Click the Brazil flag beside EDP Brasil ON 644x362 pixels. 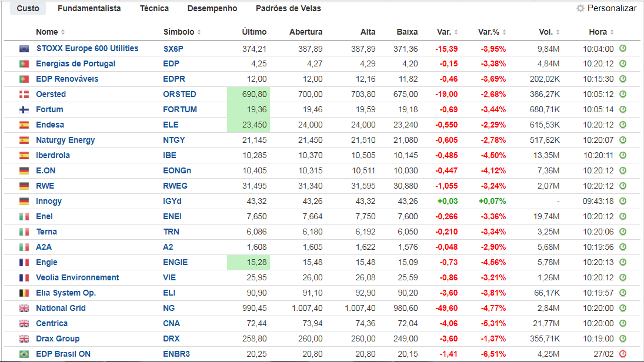(x=24, y=354)
